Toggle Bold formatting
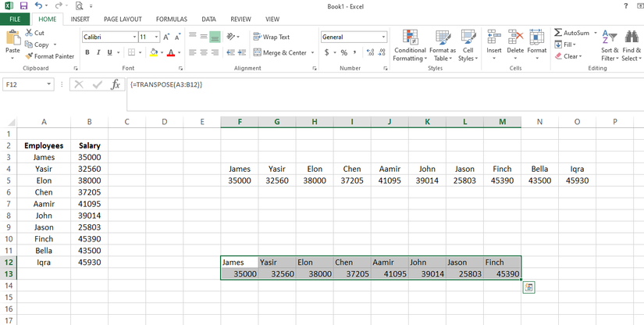 coord(87,52)
